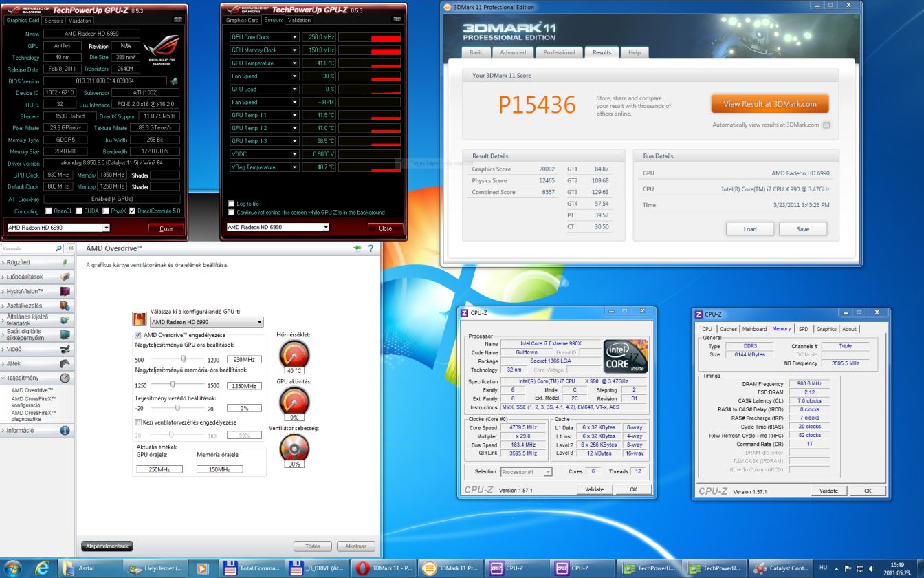Click the Catalyst help question mark icon
The width and height of the screenshot is (924, 578).
point(371,248)
